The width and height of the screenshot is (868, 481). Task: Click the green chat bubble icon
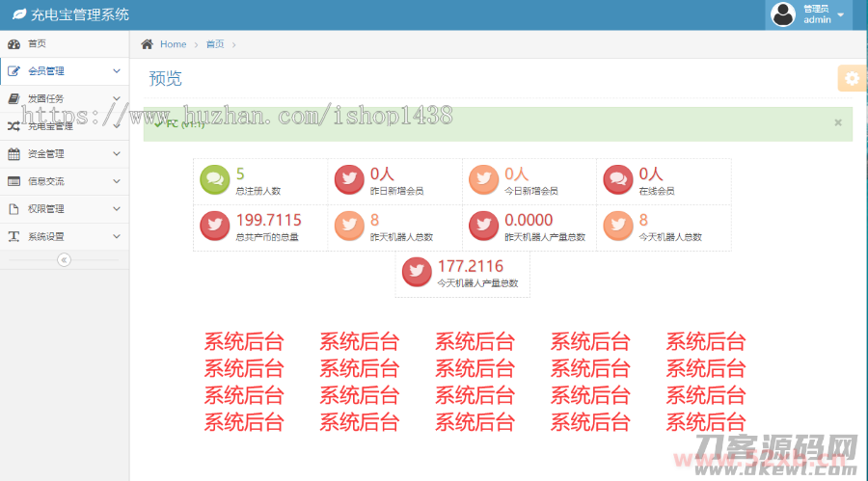(214, 180)
